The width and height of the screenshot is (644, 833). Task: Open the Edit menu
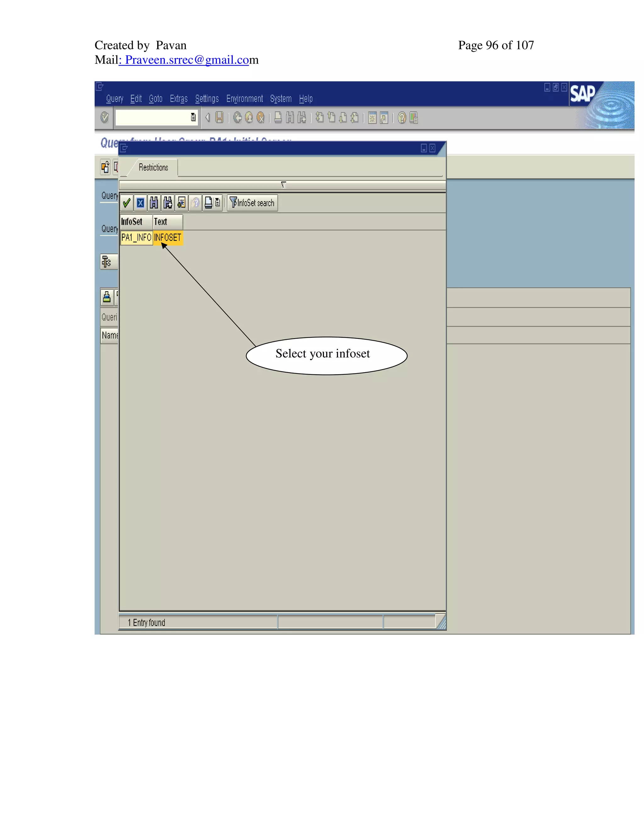tap(136, 99)
